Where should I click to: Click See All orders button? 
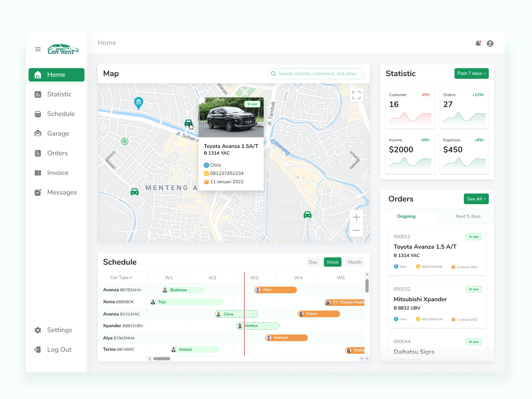[x=476, y=199]
